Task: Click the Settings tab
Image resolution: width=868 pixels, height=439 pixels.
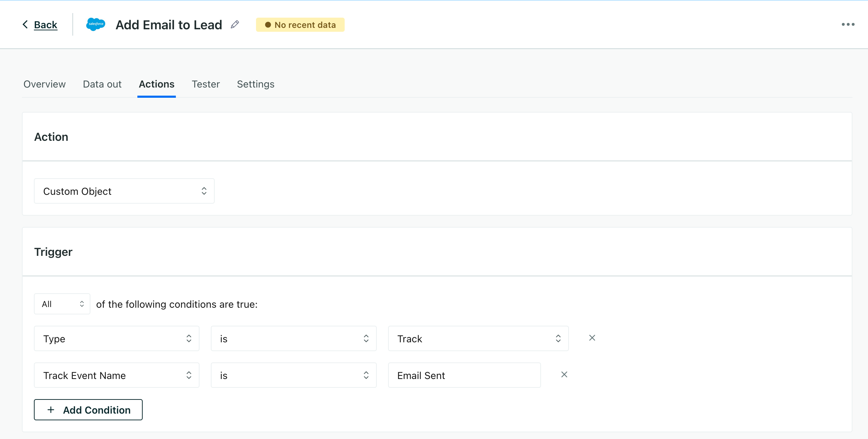Action: (x=256, y=84)
